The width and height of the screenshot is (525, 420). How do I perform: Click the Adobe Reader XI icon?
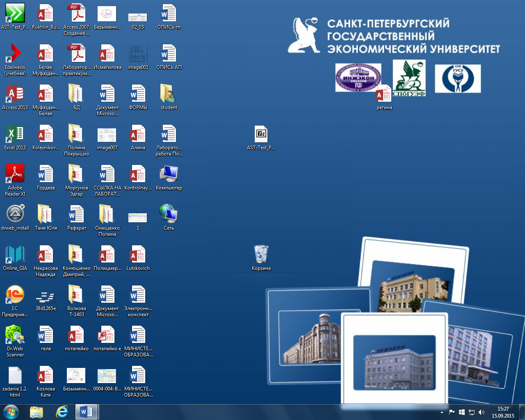15,175
